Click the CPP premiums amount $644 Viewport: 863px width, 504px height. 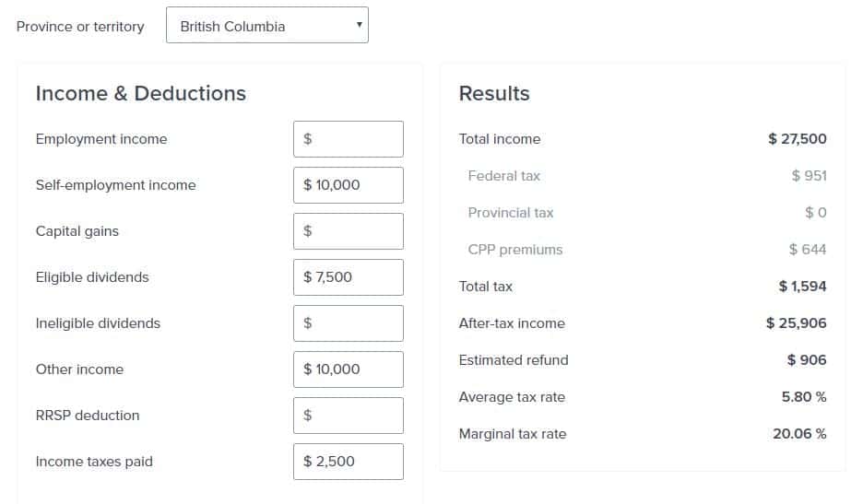[x=808, y=250]
